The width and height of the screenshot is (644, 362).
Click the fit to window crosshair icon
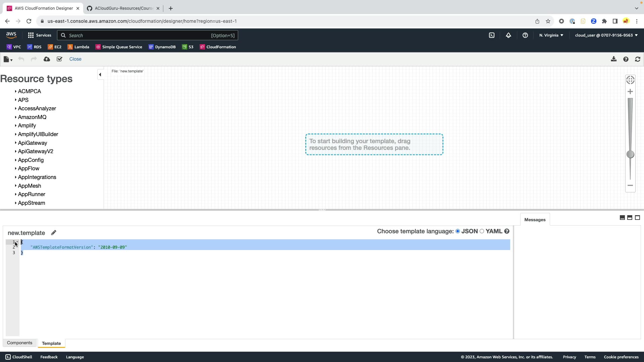(x=630, y=80)
